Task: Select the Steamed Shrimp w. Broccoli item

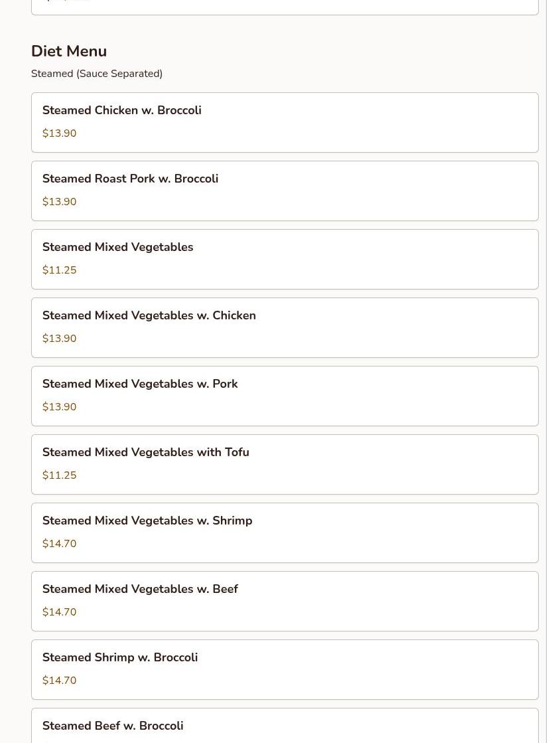Action: click(x=119, y=657)
